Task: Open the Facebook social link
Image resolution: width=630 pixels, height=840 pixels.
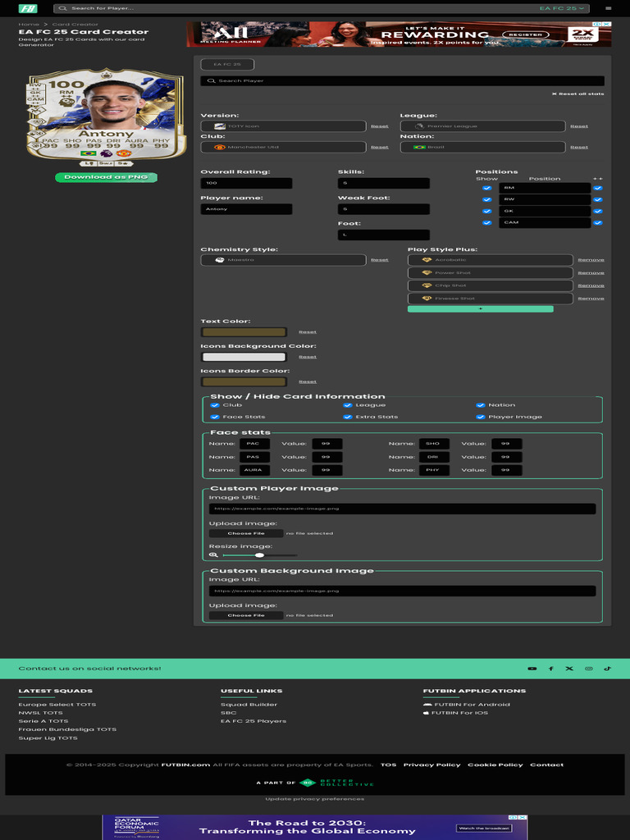Action: (550, 669)
